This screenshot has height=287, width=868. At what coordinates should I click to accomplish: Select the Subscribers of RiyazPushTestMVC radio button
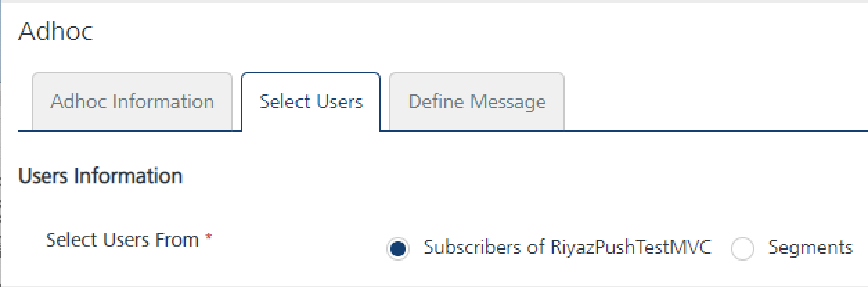(397, 249)
